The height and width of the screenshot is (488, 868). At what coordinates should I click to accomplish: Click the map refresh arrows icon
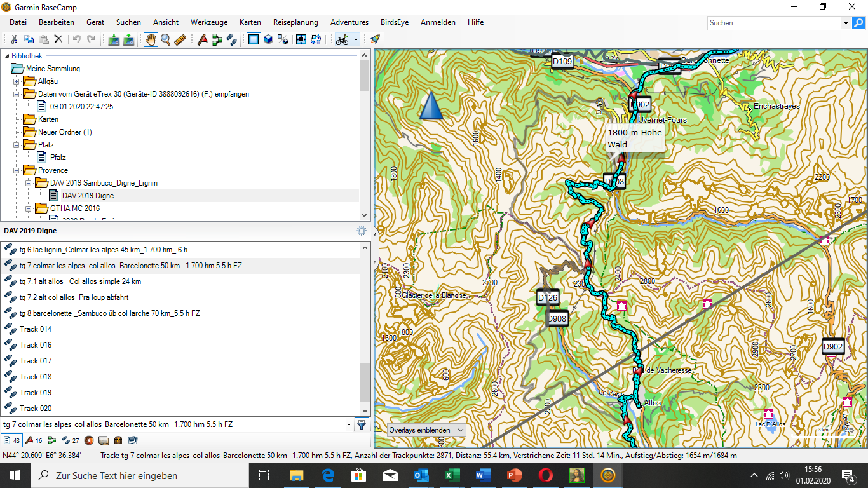(x=316, y=39)
